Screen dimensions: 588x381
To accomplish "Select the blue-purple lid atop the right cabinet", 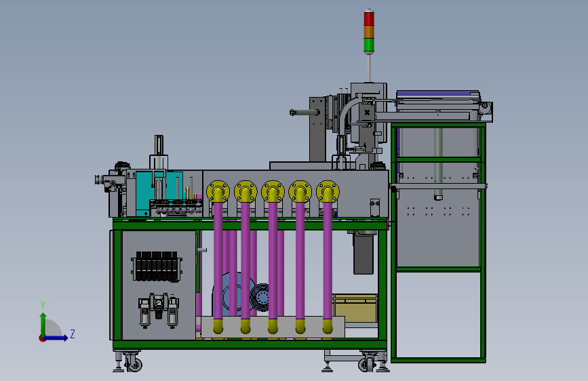I will [x=437, y=94].
